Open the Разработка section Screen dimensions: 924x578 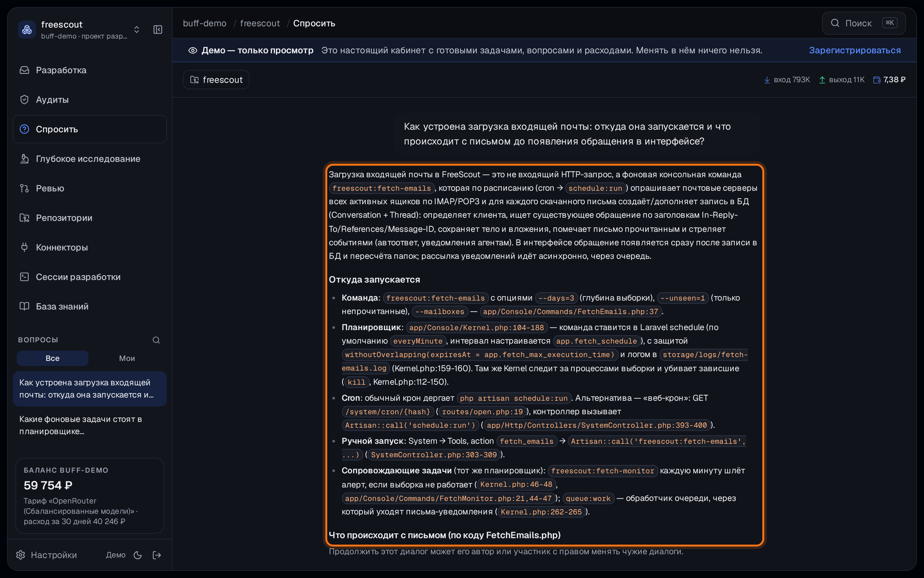pos(90,70)
